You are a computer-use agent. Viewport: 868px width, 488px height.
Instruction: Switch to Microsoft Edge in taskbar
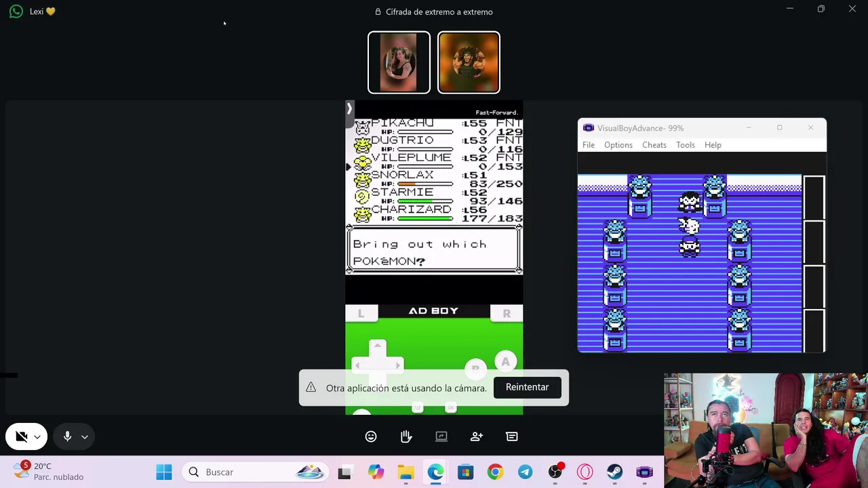point(435,472)
